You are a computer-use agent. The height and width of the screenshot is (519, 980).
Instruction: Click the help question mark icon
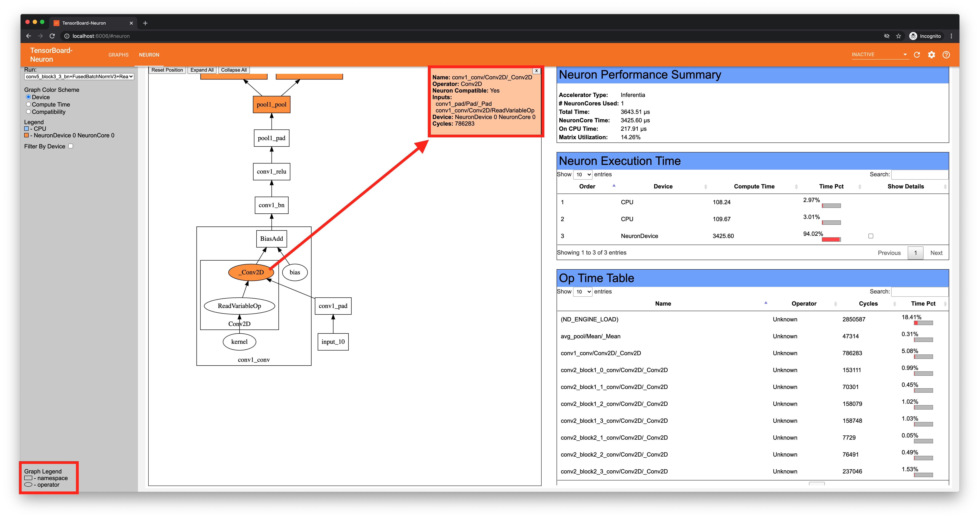coord(946,55)
